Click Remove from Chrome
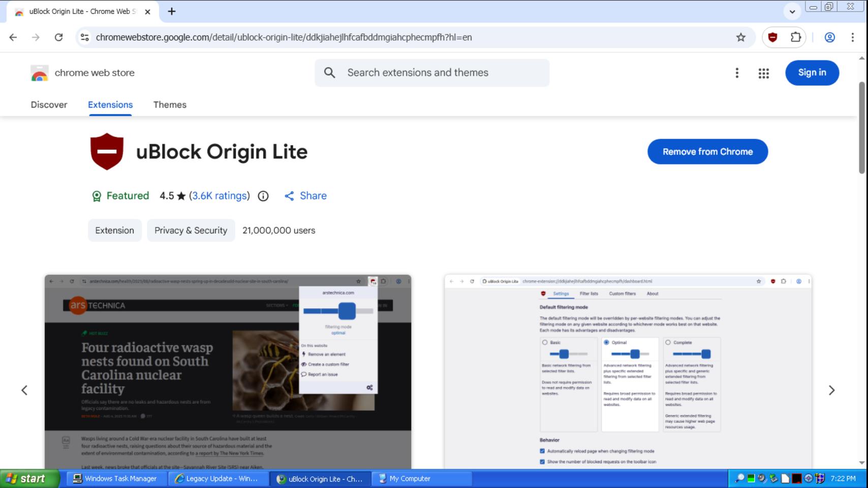Image resolution: width=868 pixels, height=488 pixels. pos(707,151)
